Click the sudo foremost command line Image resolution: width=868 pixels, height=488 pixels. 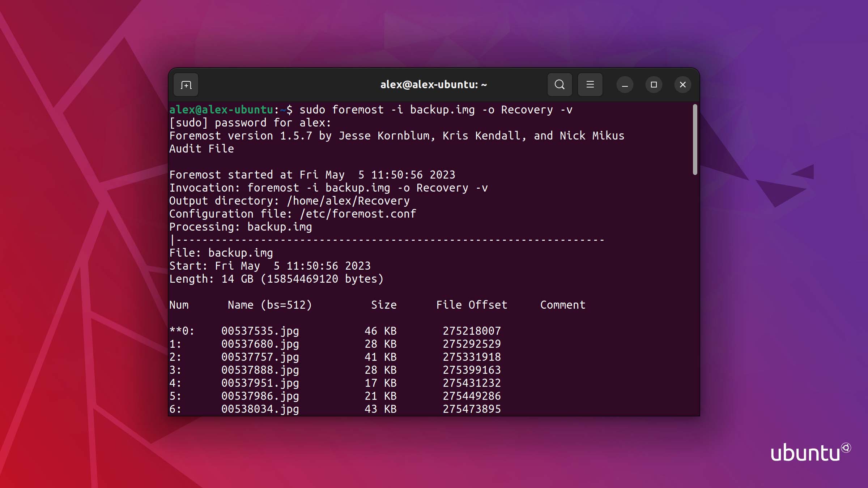[x=371, y=110]
